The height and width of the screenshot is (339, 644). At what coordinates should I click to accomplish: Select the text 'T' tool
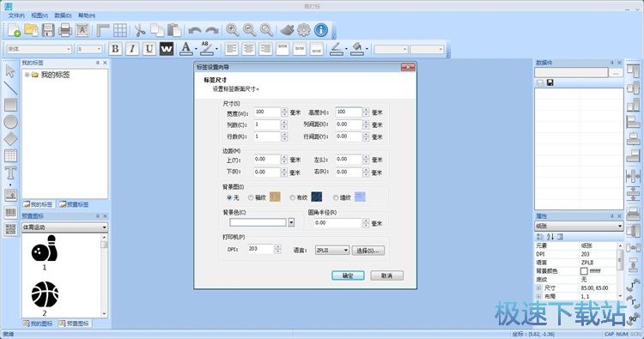point(10,173)
